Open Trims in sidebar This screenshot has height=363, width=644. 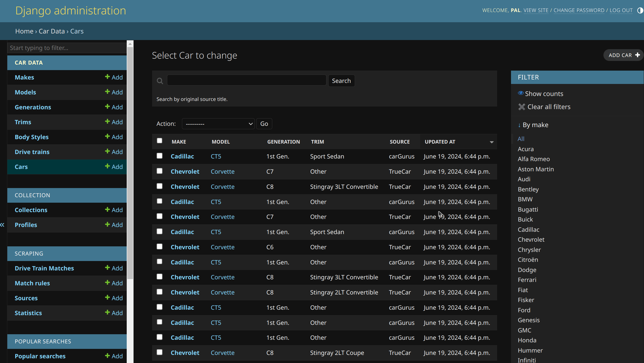(23, 122)
